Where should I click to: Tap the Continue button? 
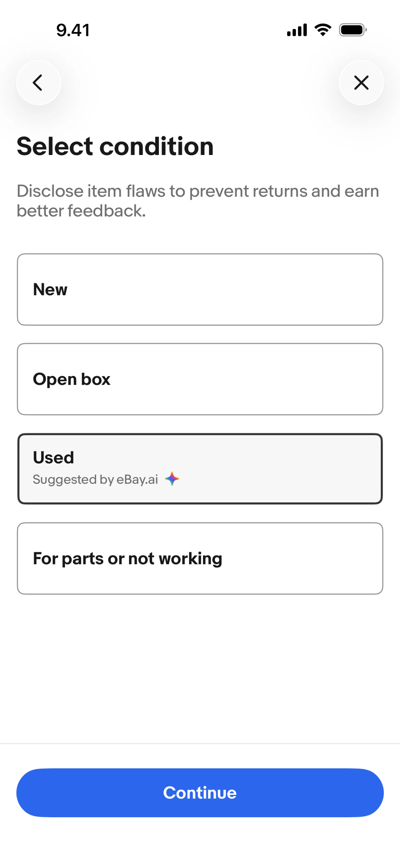pyautogui.click(x=200, y=793)
